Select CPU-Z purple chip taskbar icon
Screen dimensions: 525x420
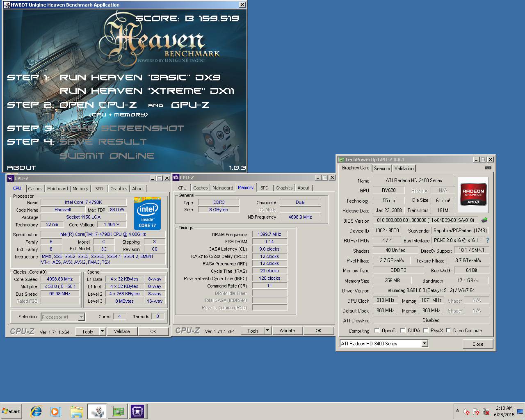[138, 411]
